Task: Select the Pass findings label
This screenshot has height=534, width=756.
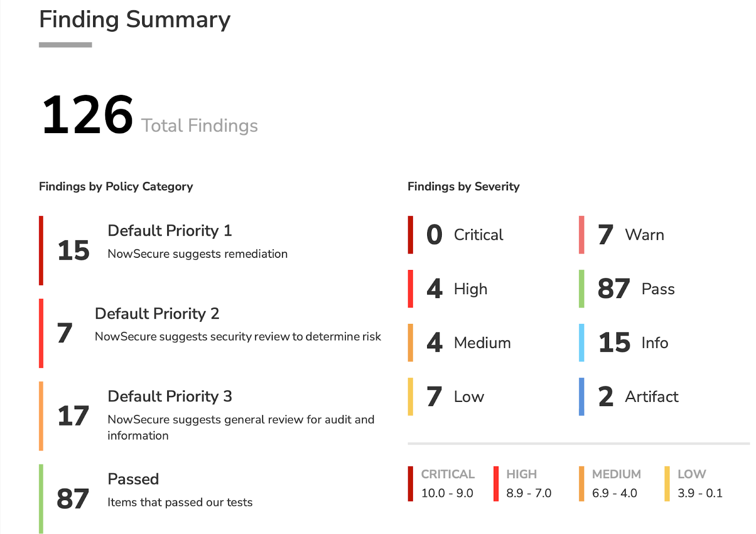Action: [658, 289]
